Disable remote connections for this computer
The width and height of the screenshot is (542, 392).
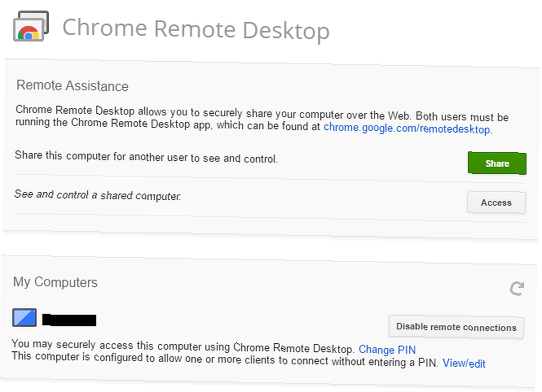(456, 326)
